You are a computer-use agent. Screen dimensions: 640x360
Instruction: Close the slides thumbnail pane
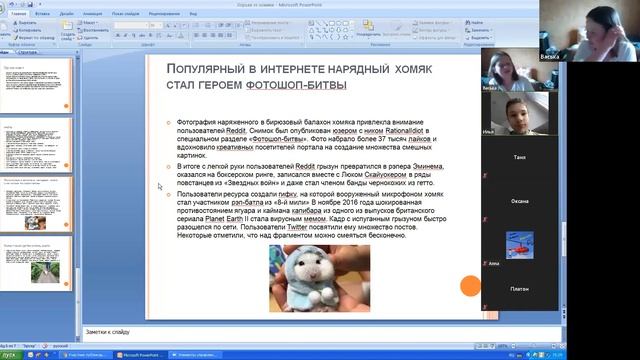tap(77, 52)
